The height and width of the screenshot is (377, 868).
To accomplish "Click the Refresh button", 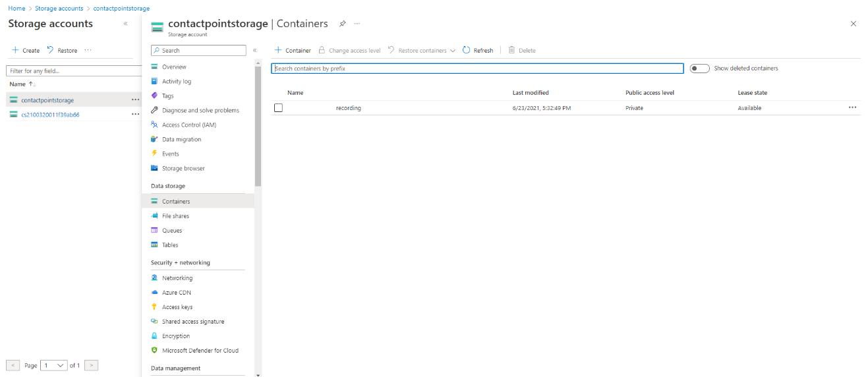I will coord(478,50).
